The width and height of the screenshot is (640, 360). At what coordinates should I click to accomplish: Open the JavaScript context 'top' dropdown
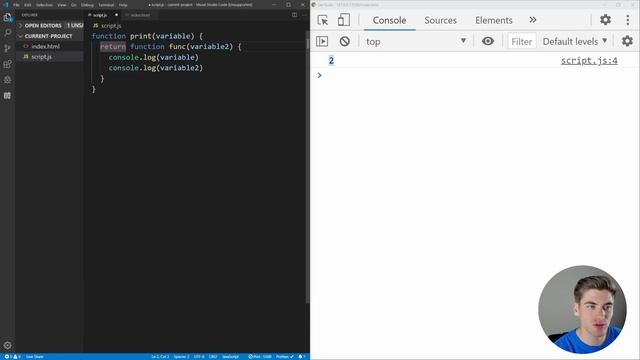[416, 41]
